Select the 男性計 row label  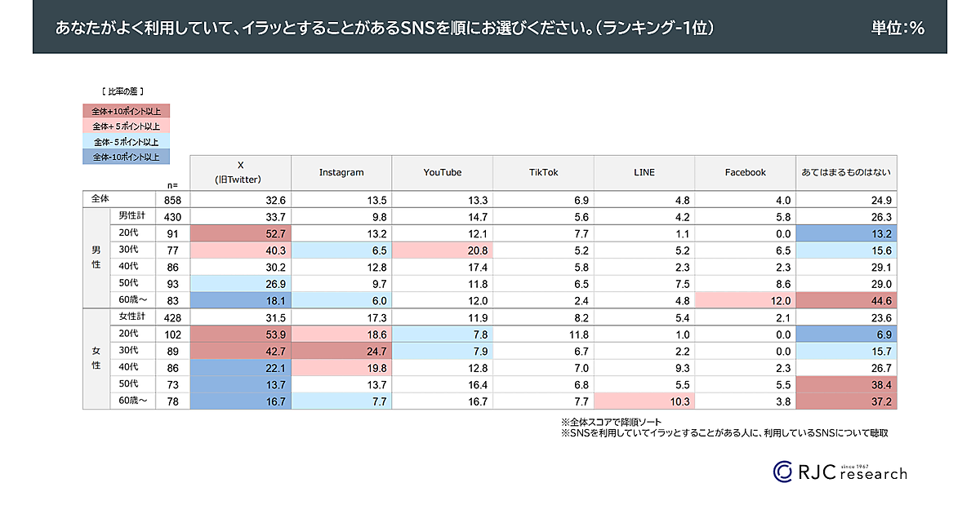[x=132, y=215]
